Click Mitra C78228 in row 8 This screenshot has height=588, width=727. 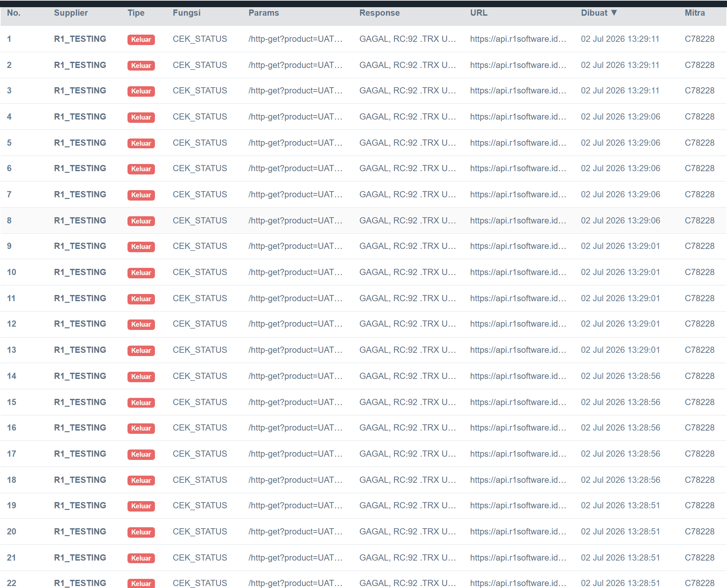point(699,221)
